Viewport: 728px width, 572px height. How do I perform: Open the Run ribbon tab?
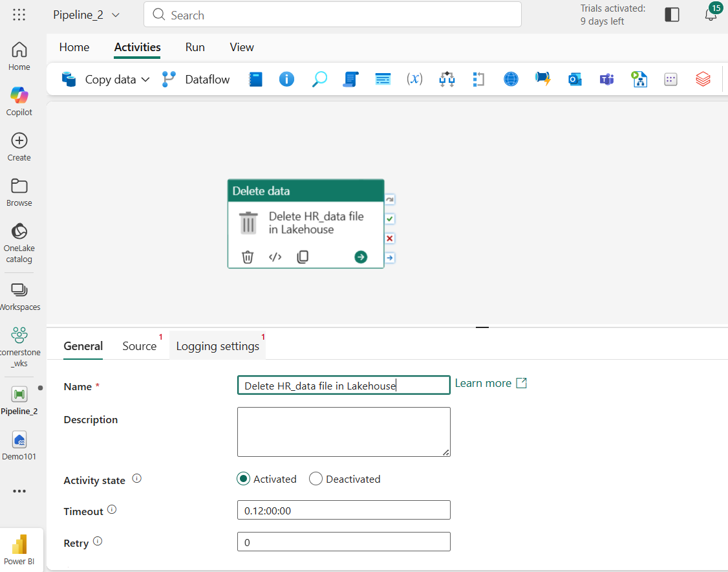tap(195, 47)
